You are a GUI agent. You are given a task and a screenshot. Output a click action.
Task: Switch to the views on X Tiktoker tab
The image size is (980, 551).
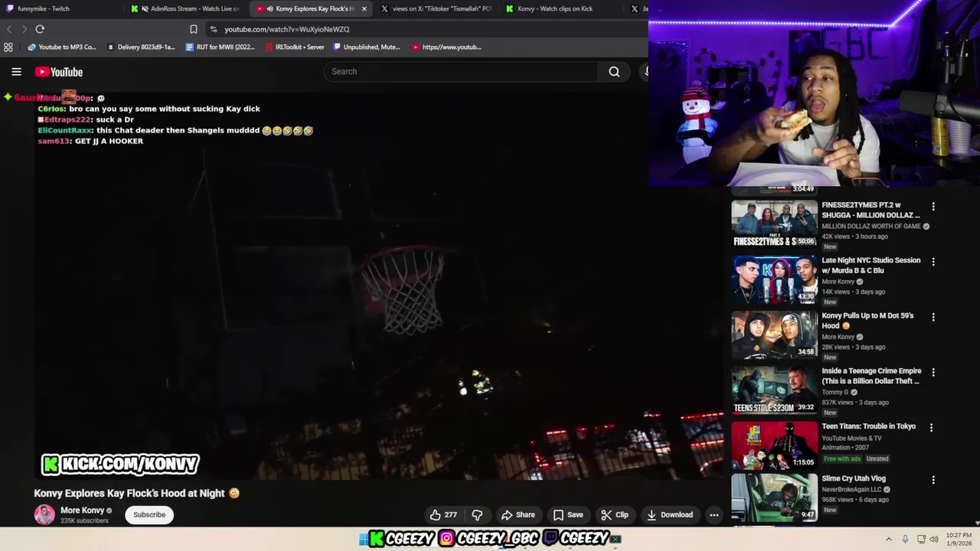click(x=435, y=8)
